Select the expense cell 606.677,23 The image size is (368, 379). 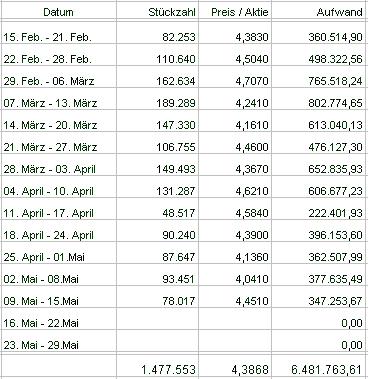tap(318, 187)
